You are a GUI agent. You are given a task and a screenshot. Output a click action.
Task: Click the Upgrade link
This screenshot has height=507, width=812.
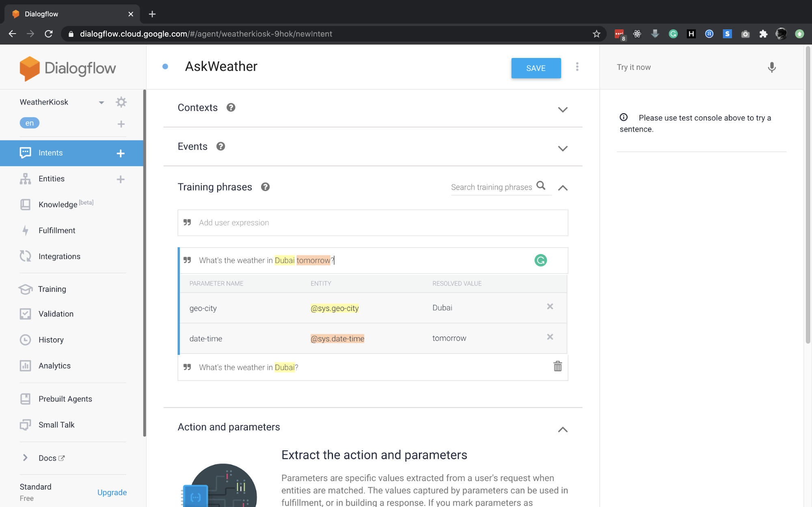click(x=112, y=492)
